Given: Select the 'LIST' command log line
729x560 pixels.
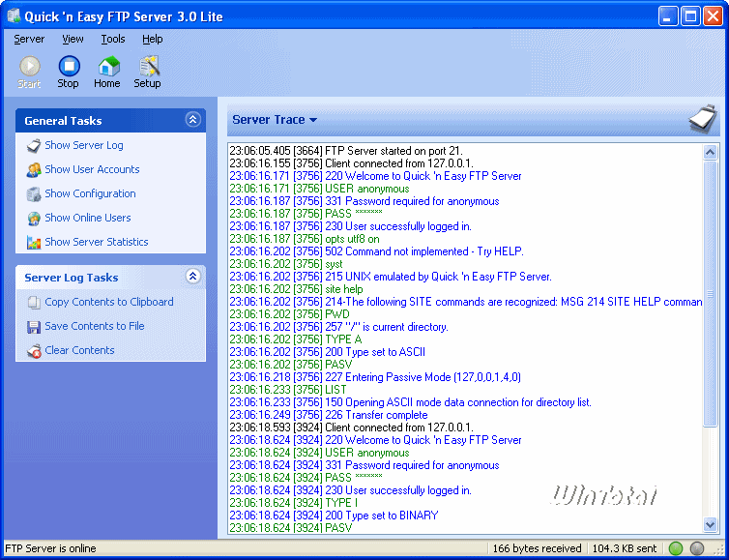Looking at the screenshot, I should [x=288, y=390].
